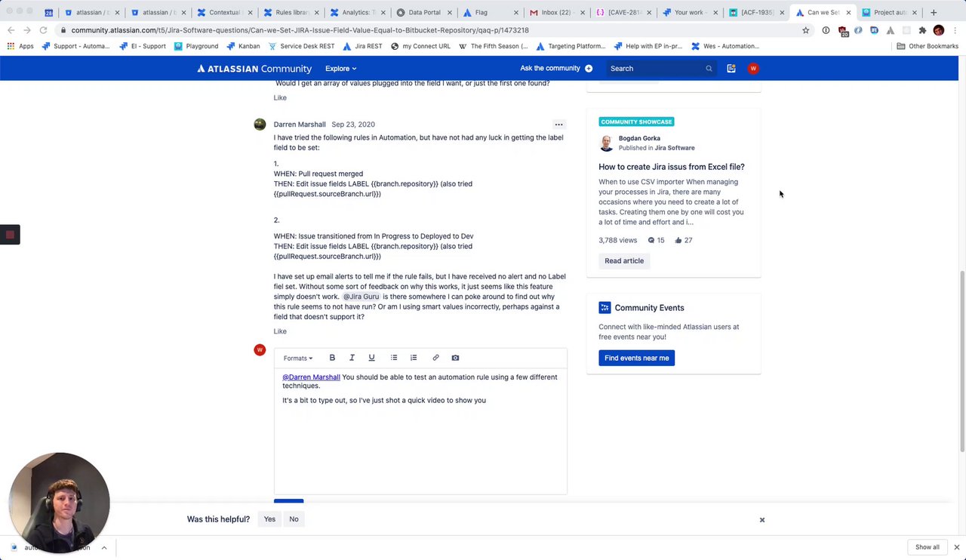Insert a numbered list in editor

coord(414,358)
